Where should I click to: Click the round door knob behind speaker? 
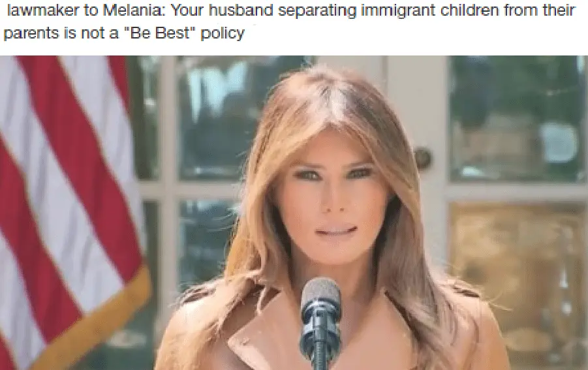[423, 157]
